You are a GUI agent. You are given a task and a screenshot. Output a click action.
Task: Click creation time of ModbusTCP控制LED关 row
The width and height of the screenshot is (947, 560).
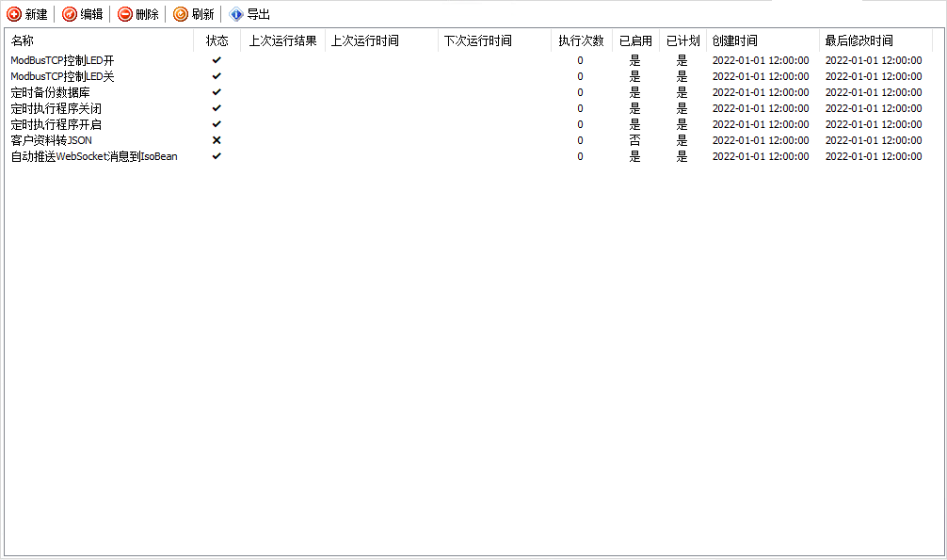[761, 76]
